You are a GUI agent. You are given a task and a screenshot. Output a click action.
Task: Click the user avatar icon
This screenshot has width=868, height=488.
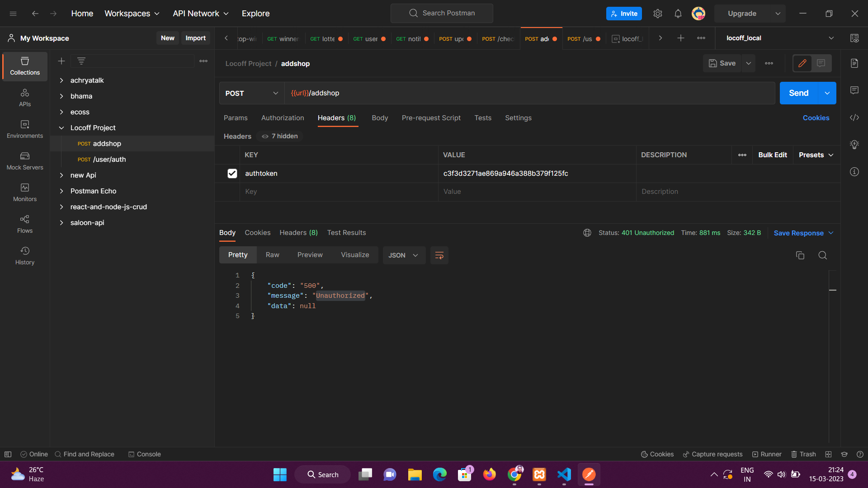click(698, 14)
